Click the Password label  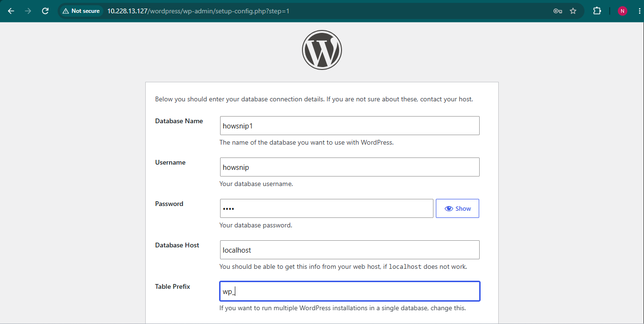(169, 204)
